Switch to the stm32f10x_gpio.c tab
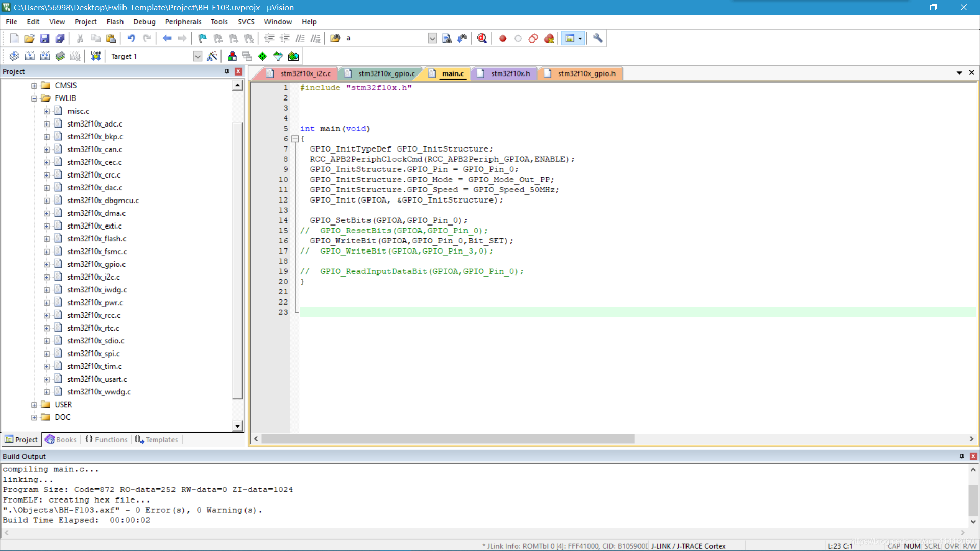The width and height of the screenshot is (980, 551). [x=381, y=73]
